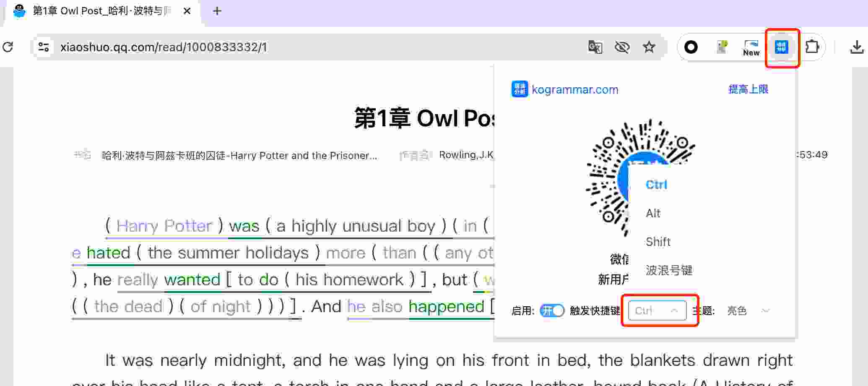The image size is (868, 386).
Task: Open a new tab with plus button
Action: coord(217,11)
